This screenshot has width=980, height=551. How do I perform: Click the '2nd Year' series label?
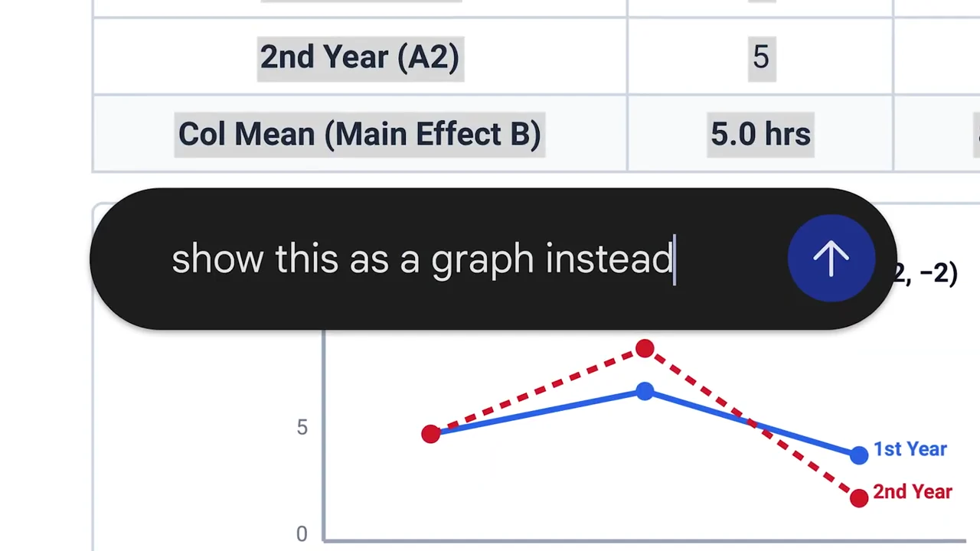pyautogui.click(x=913, y=492)
